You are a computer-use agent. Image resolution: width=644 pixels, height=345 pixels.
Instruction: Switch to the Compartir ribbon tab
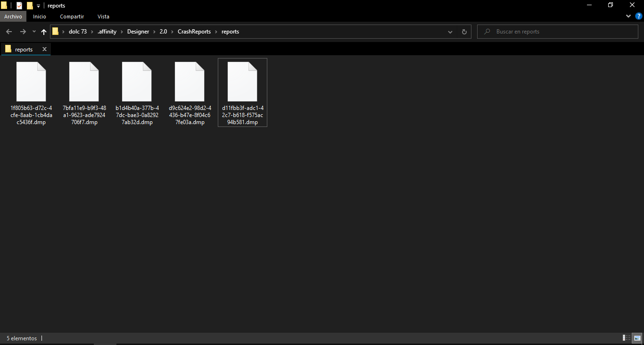pos(72,17)
